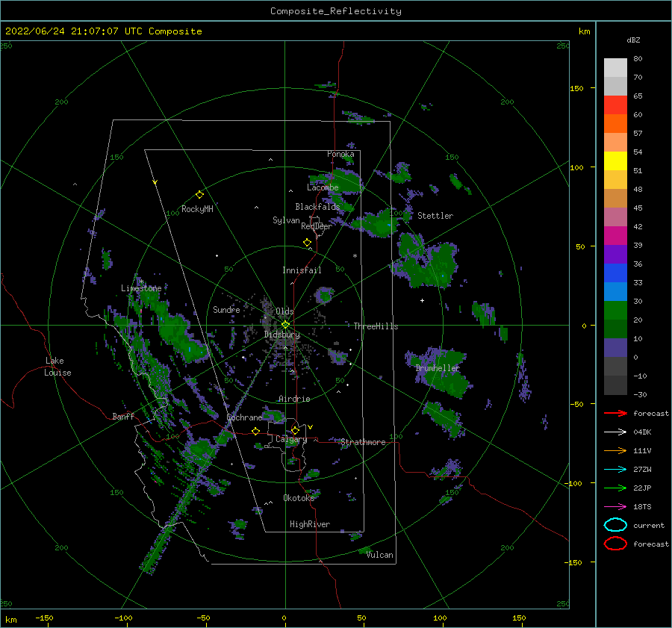Click the red forecast arrow in legend
672x628 pixels.
pyautogui.click(x=615, y=413)
